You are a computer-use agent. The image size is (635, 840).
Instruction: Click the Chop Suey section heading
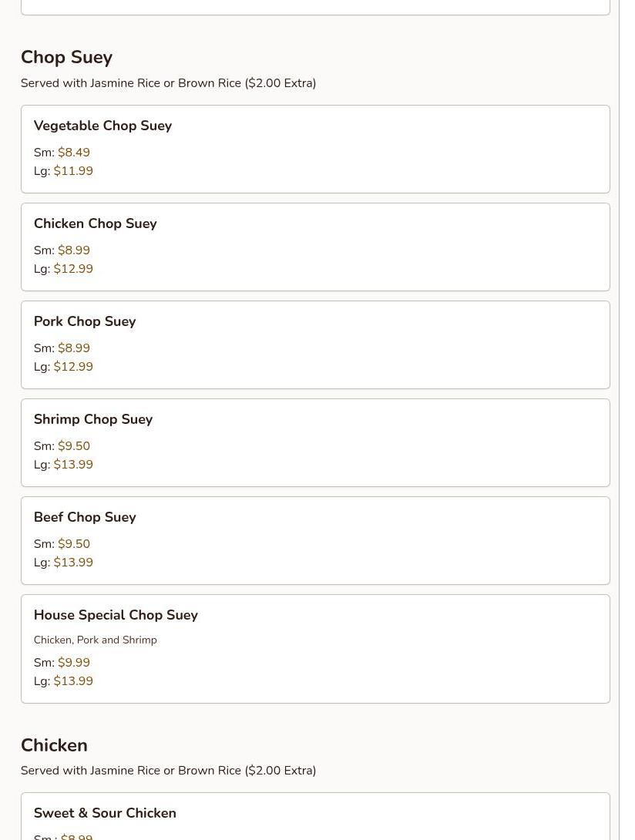[66, 58]
